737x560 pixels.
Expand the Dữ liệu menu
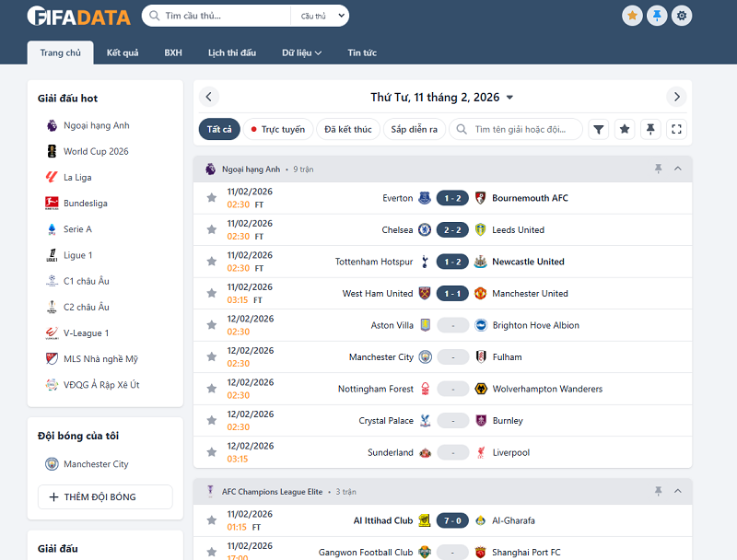301,52
